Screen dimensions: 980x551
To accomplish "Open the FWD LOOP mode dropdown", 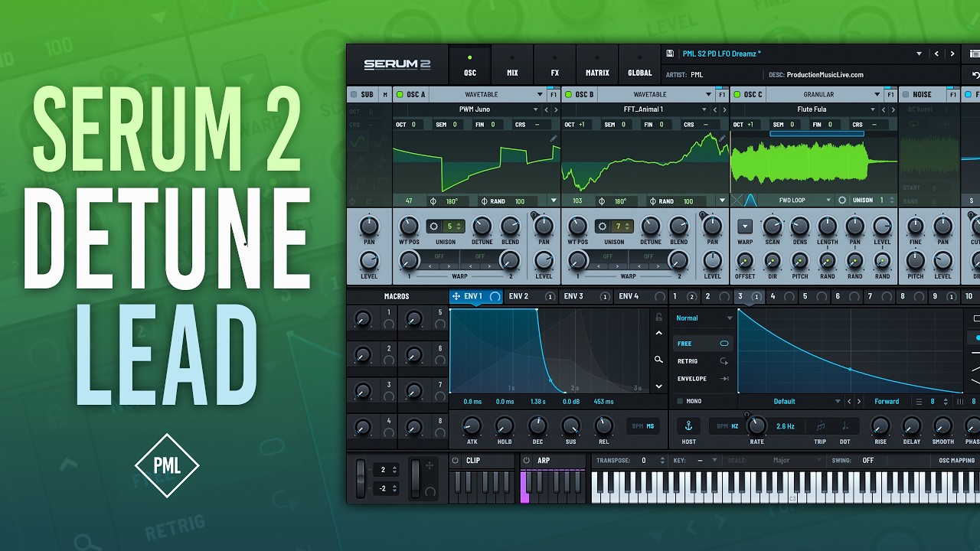I will click(797, 201).
